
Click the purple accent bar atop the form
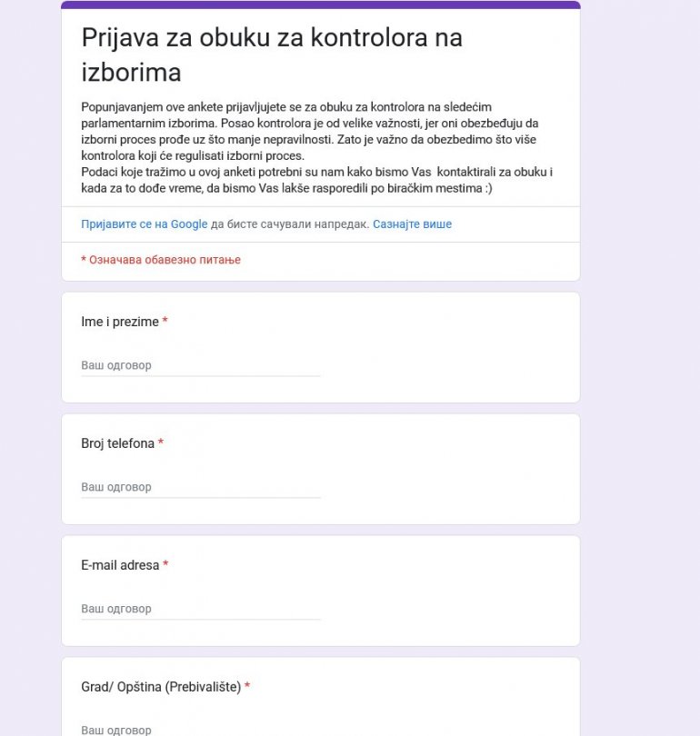320,5
